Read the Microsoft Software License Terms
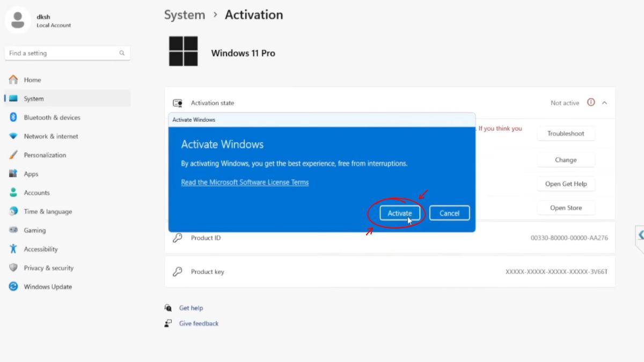Viewport: 644px width, 362px height. 245,182
